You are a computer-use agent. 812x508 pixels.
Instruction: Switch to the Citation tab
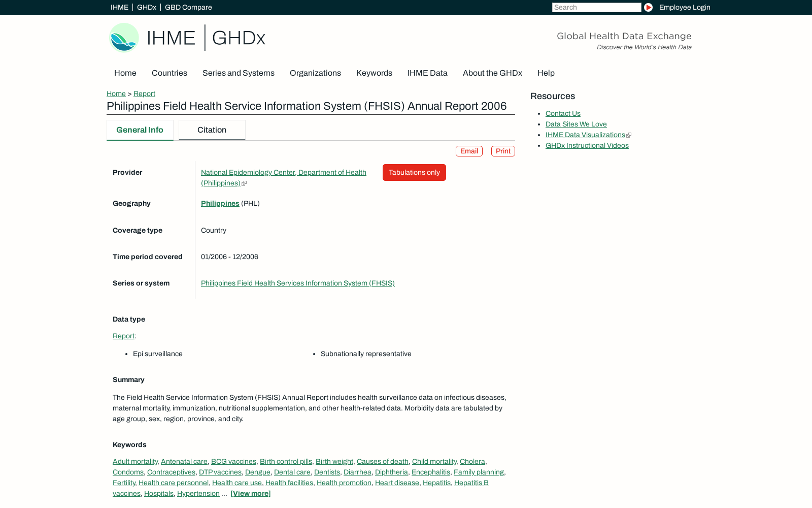click(x=212, y=130)
